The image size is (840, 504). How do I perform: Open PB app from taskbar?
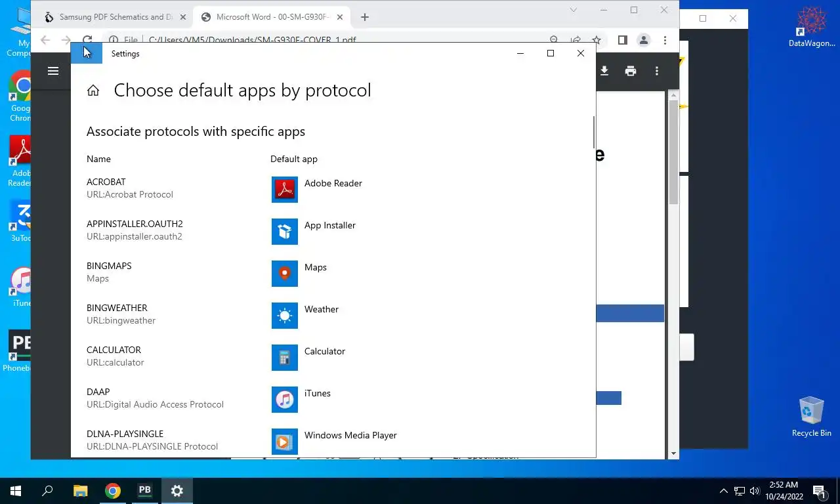(145, 490)
